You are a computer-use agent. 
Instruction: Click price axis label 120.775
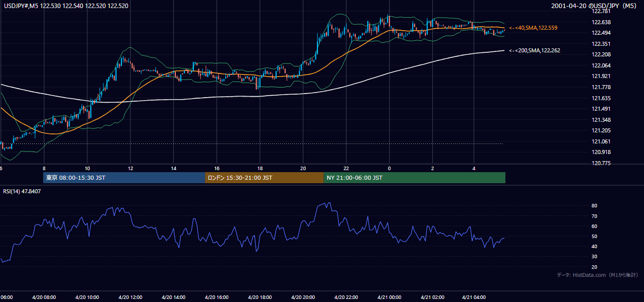[601, 163]
